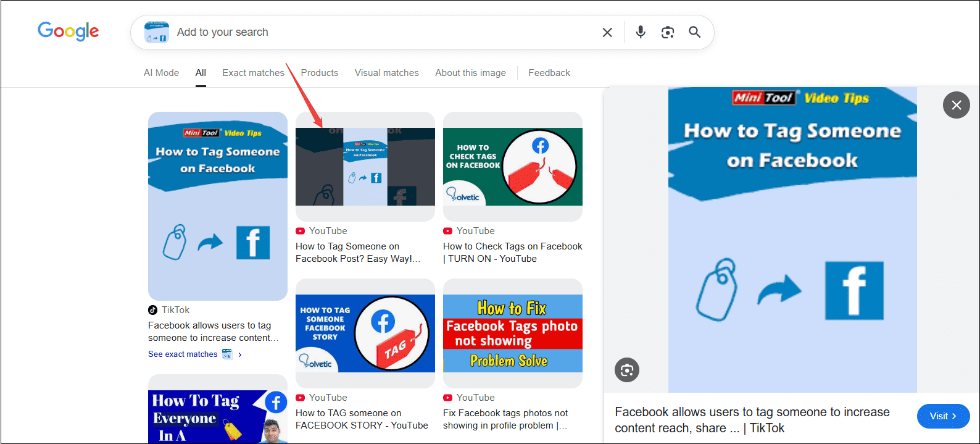Click the uploaded image thumbnail in search bar
Viewport: 980px width, 444px height.
pos(156,32)
